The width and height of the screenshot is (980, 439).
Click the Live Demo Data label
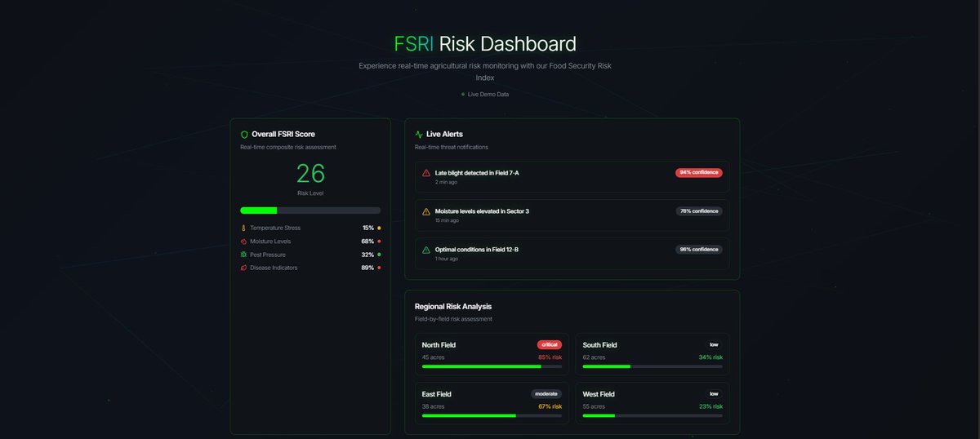point(488,94)
